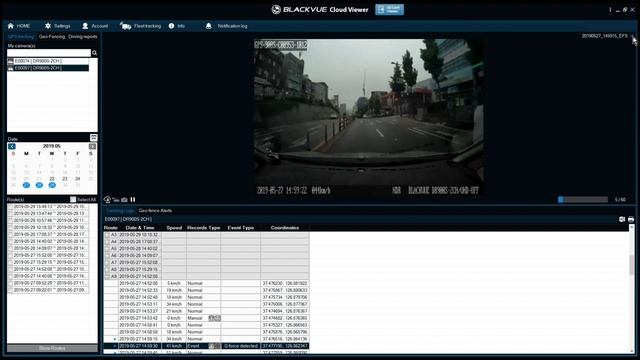Check route starting 2019-05-29 10:57:46
The height and width of the screenshot is (360, 640).
(x=10, y=220)
